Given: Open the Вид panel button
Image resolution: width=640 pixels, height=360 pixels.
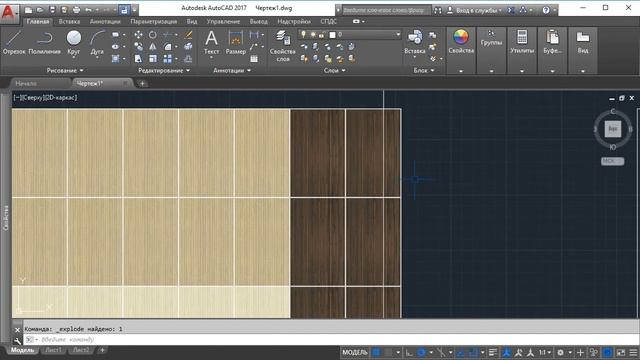Looking at the screenshot, I should (x=582, y=42).
